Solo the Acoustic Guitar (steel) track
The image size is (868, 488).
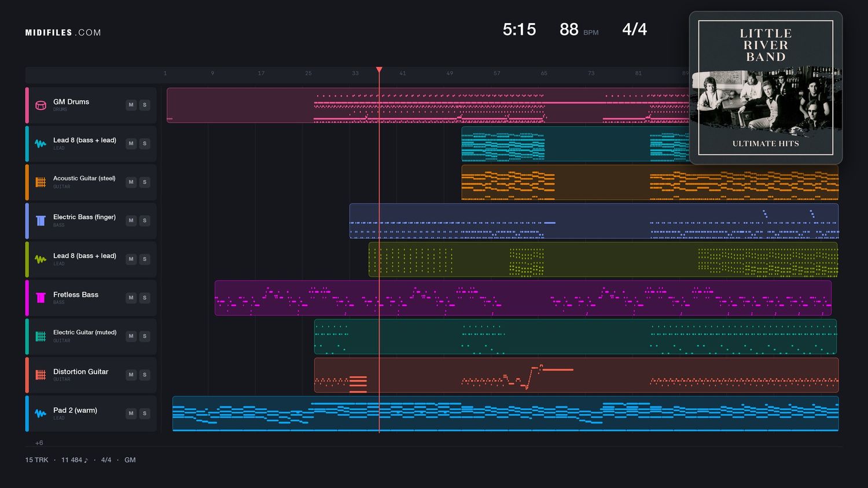click(x=145, y=182)
